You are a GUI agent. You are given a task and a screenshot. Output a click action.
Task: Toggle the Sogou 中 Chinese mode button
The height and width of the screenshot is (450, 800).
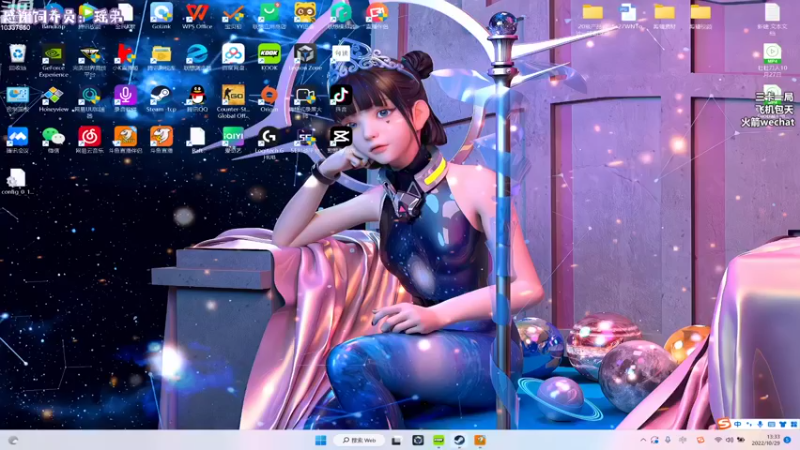click(738, 424)
